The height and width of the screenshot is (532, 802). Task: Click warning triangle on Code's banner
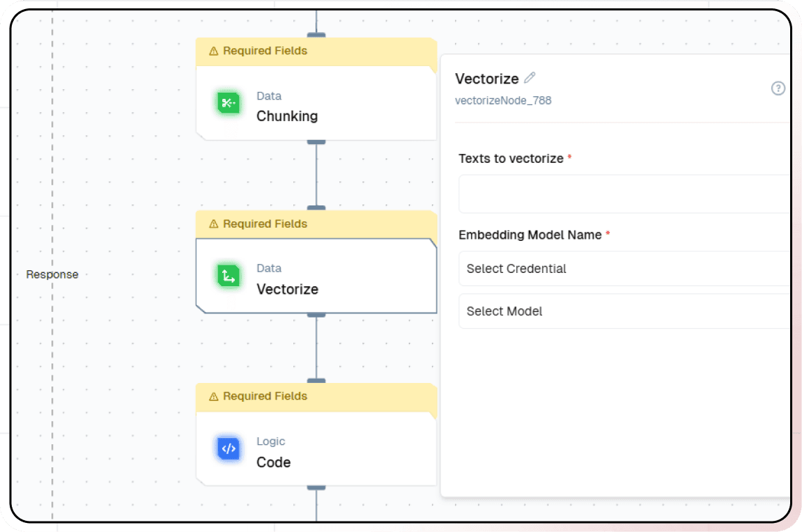[x=214, y=396]
